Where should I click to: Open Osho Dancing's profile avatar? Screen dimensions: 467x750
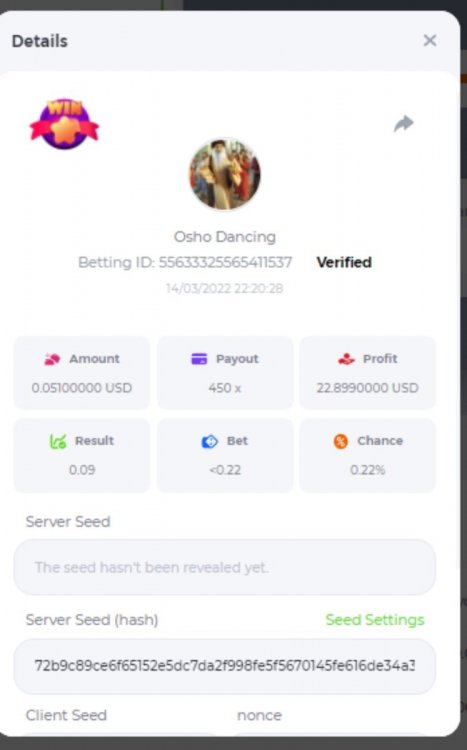pyautogui.click(x=224, y=175)
